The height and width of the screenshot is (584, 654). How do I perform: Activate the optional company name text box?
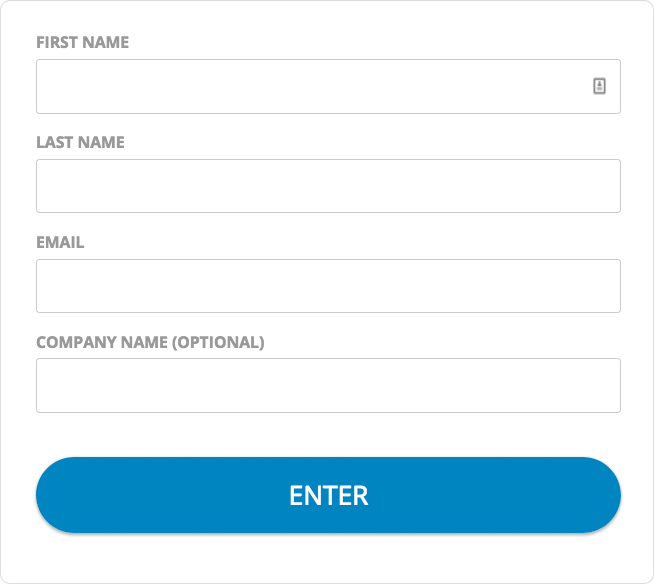(x=328, y=385)
